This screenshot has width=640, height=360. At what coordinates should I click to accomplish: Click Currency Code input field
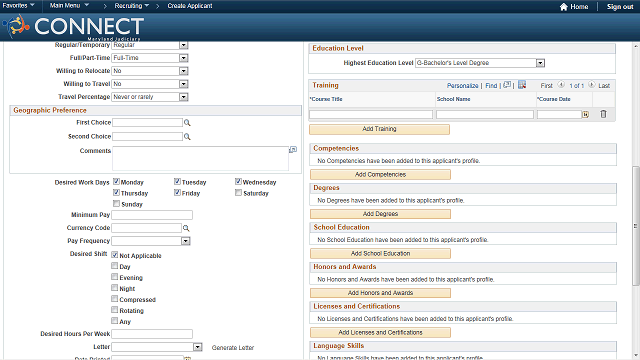(147, 228)
